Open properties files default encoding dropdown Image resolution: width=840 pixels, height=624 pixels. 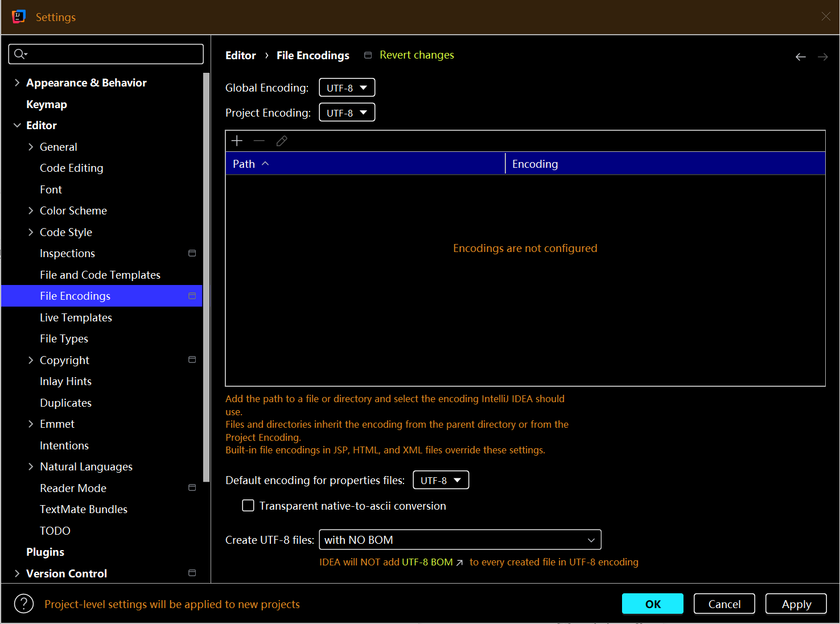(x=440, y=480)
